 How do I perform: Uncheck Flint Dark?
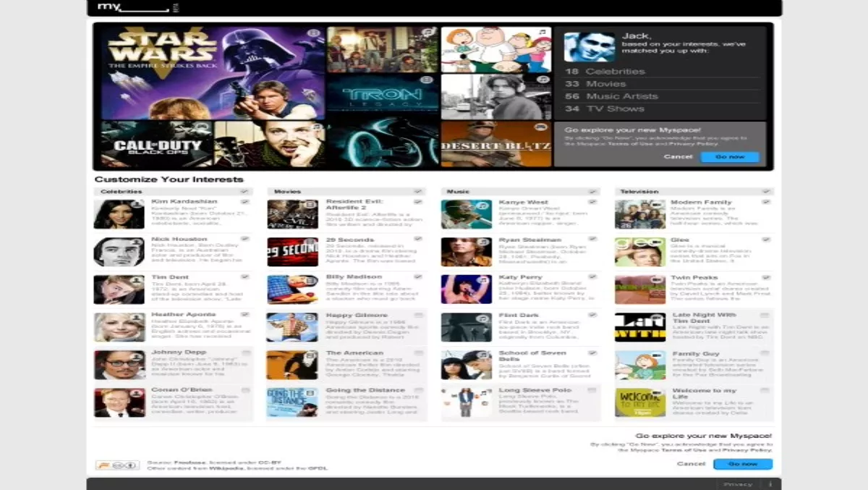click(593, 315)
